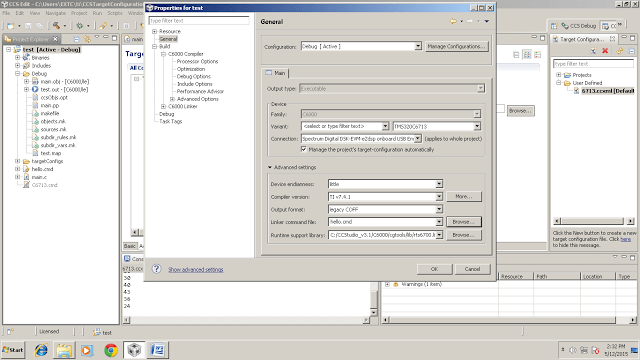The width and height of the screenshot is (640, 360).
Task: Click Code Composer Studio cube taskbar icon
Action: coord(134,350)
